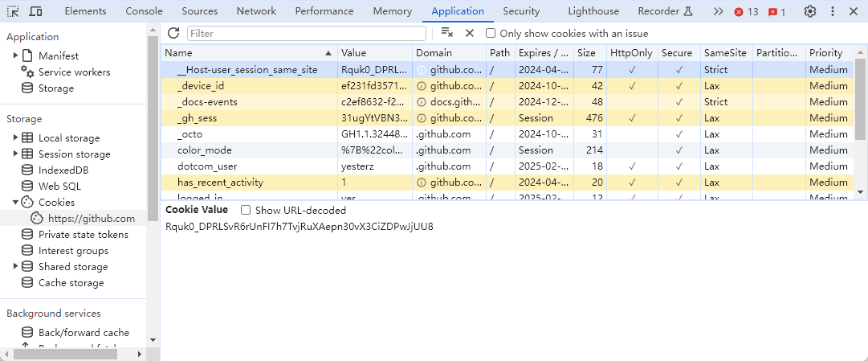
Task: Select the color_mode cookie row
Action: [x=507, y=150]
